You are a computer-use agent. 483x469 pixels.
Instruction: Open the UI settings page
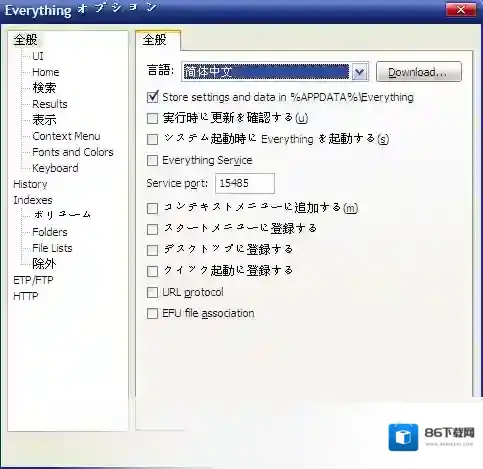coord(38,56)
